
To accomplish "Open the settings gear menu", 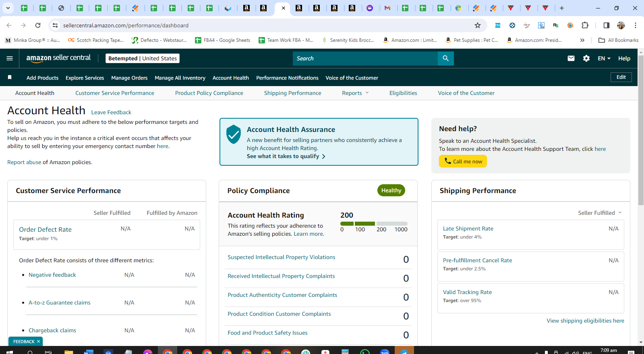I will coord(586,58).
